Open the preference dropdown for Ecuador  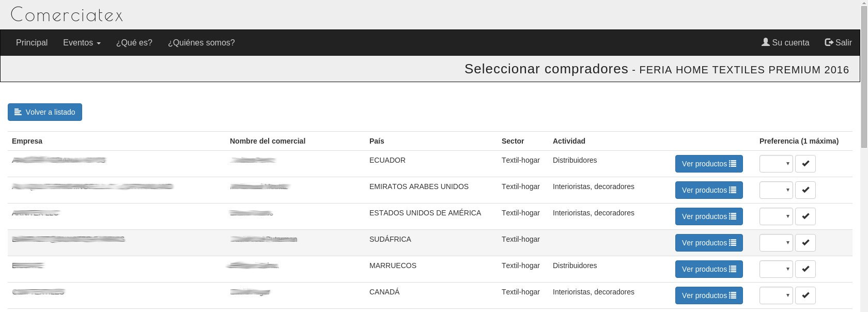[776, 164]
